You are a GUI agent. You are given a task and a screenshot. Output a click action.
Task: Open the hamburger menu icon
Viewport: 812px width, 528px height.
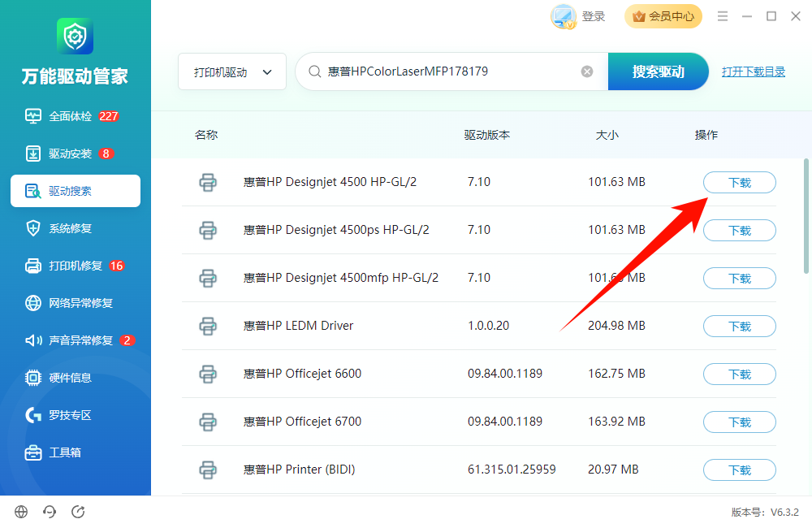[723, 16]
